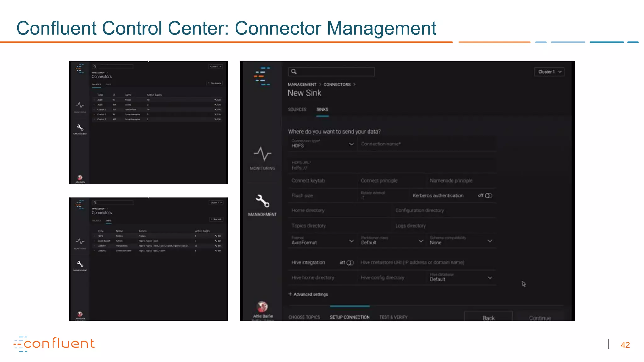Image resolution: width=644 pixels, height=362 pixels.
Task: Click Topics directory field
Action: [340, 226]
